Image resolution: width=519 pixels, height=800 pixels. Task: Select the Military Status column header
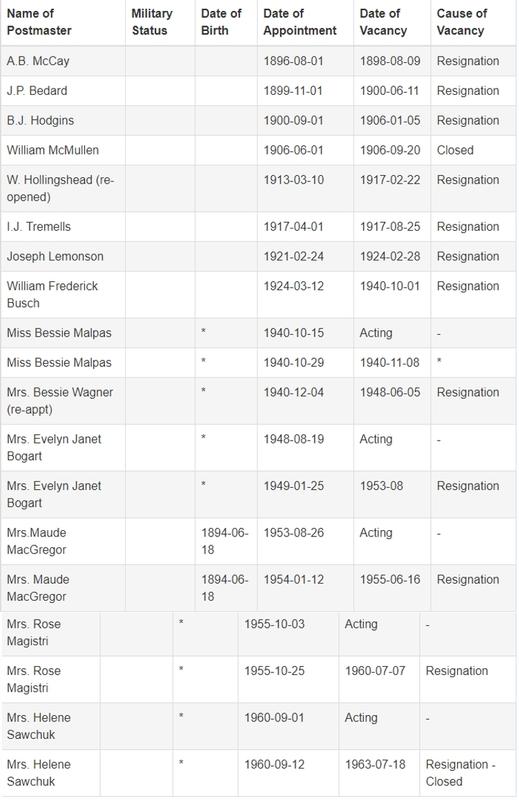point(152,22)
